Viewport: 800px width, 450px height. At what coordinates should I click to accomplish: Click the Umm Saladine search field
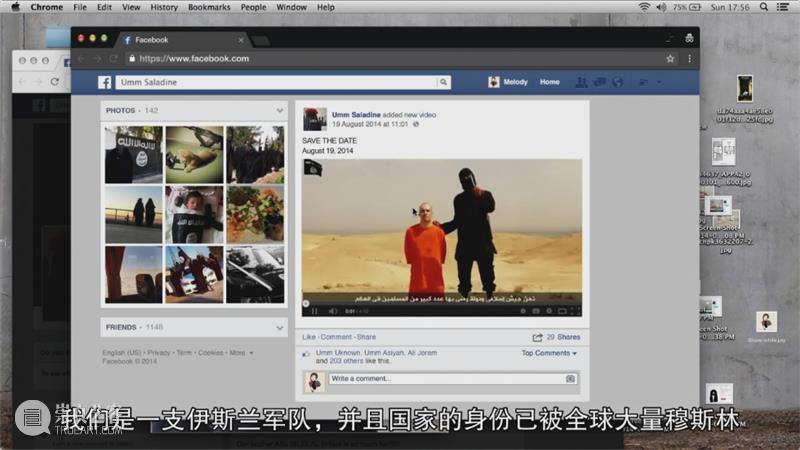point(276,82)
